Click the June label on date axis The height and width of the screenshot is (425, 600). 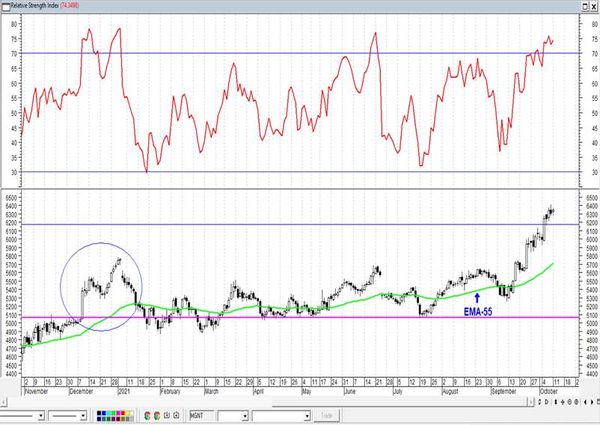coord(350,391)
